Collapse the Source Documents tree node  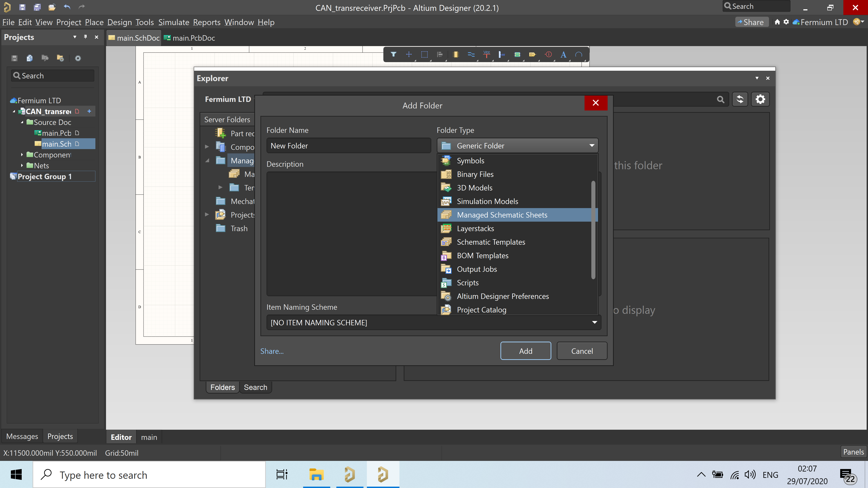pos(22,122)
